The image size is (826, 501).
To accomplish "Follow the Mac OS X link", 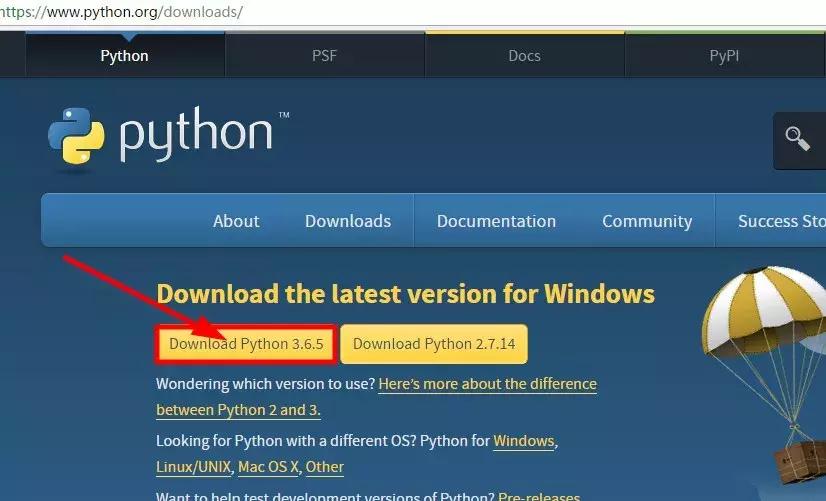I will point(268,467).
